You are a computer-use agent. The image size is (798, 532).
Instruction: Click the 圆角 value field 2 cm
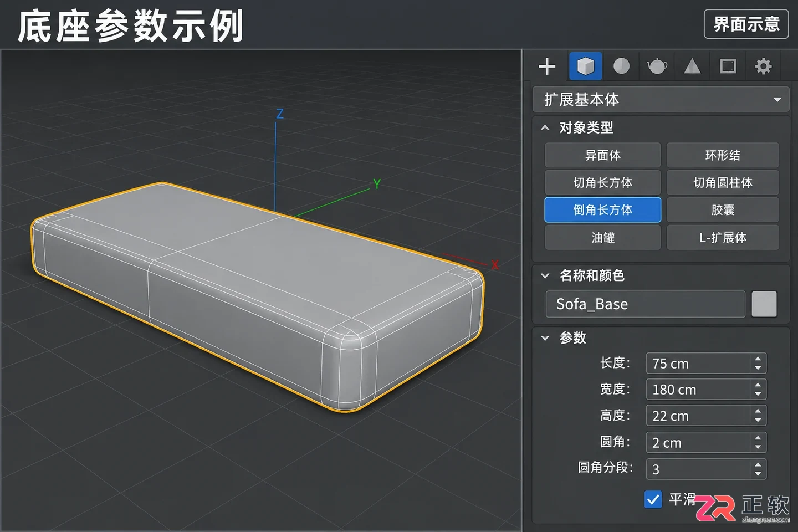(698, 443)
